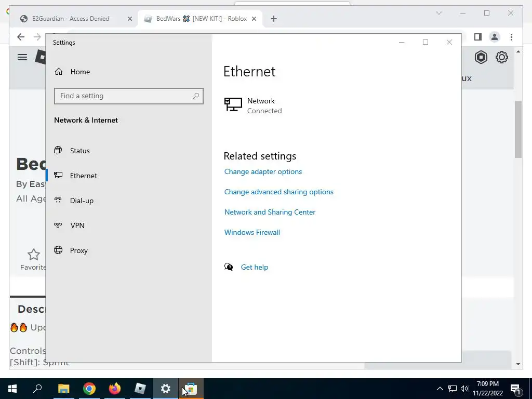Viewport: 532px width, 399px height.
Task: Open Settings app from taskbar
Action: (166, 389)
